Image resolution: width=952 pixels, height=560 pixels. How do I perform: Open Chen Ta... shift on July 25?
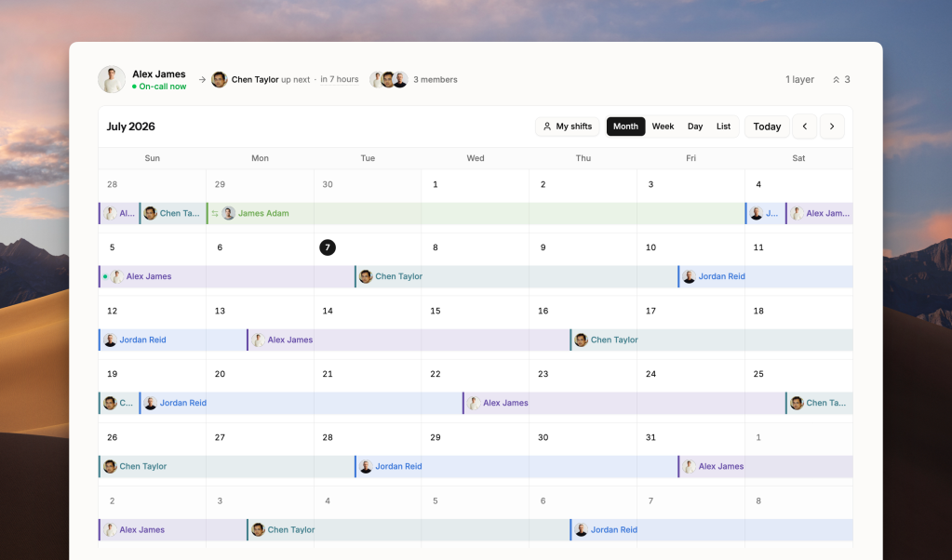tap(819, 403)
